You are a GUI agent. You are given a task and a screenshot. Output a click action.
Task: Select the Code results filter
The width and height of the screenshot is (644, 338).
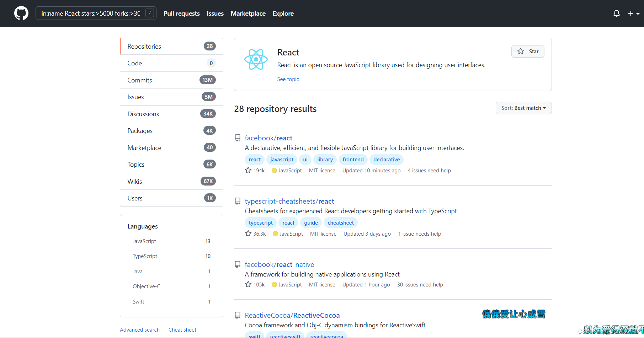[x=172, y=63]
